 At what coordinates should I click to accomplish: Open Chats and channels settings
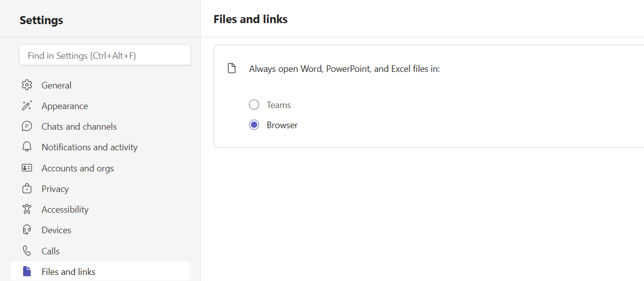[x=100, y=126]
